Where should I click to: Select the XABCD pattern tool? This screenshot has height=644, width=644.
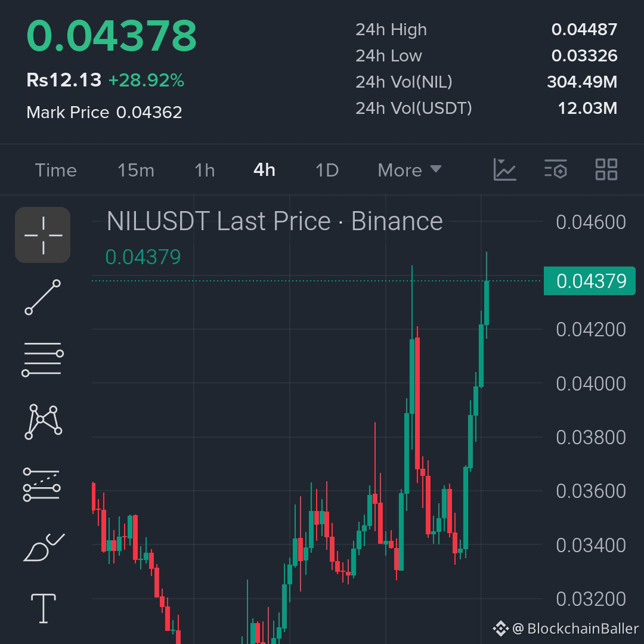(x=43, y=422)
